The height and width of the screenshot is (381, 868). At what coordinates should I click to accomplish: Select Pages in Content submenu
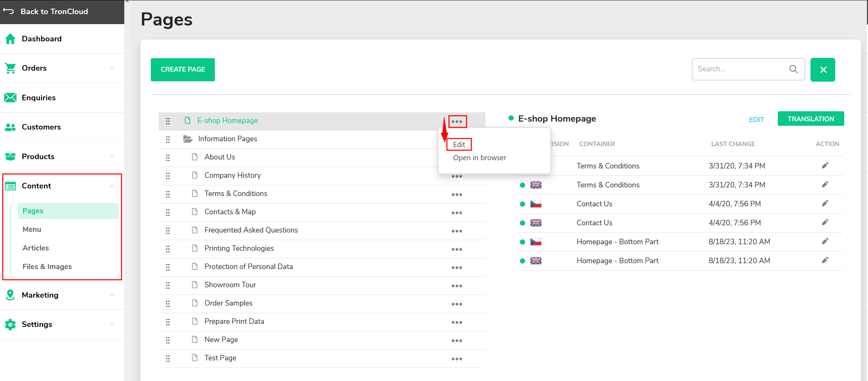point(68,211)
